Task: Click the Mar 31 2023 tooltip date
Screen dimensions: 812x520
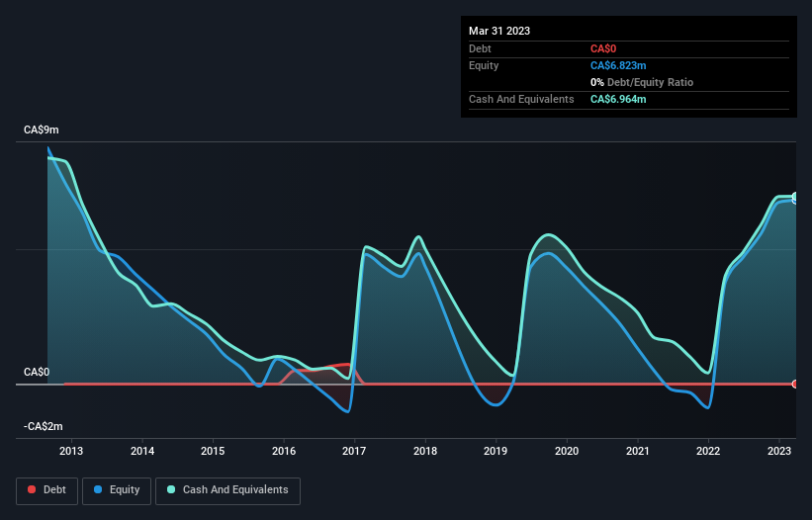Action: pos(499,31)
